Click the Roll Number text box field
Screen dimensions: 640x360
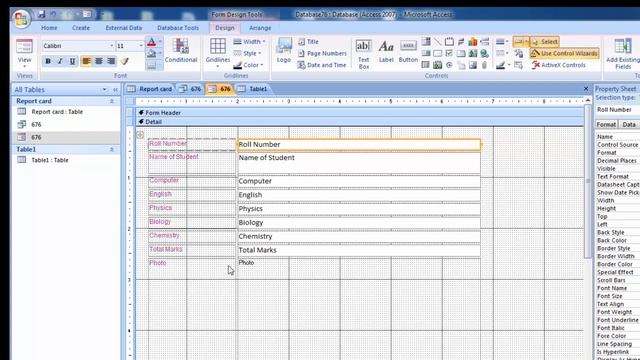[x=359, y=144]
